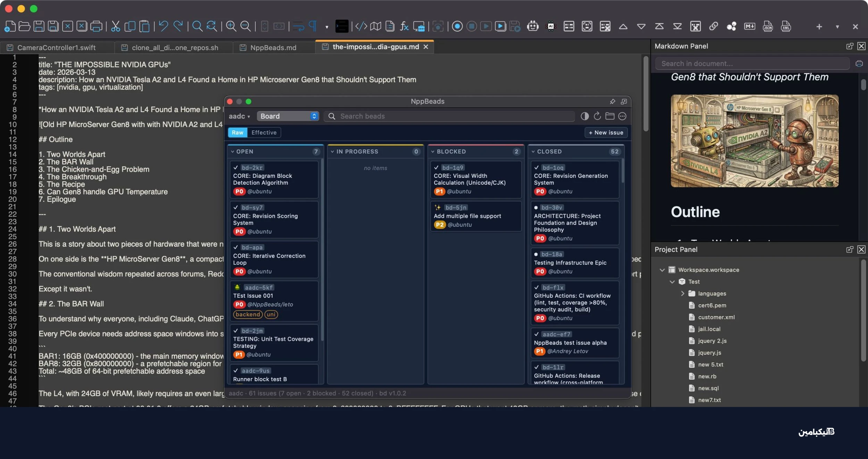Select jquery.js in Project Panel

pos(709,352)
